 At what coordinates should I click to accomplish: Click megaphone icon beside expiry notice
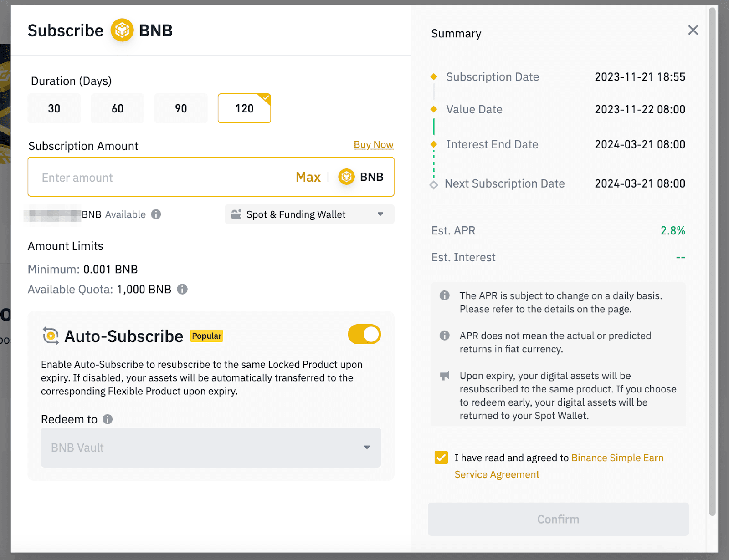[x=444, y=376]
